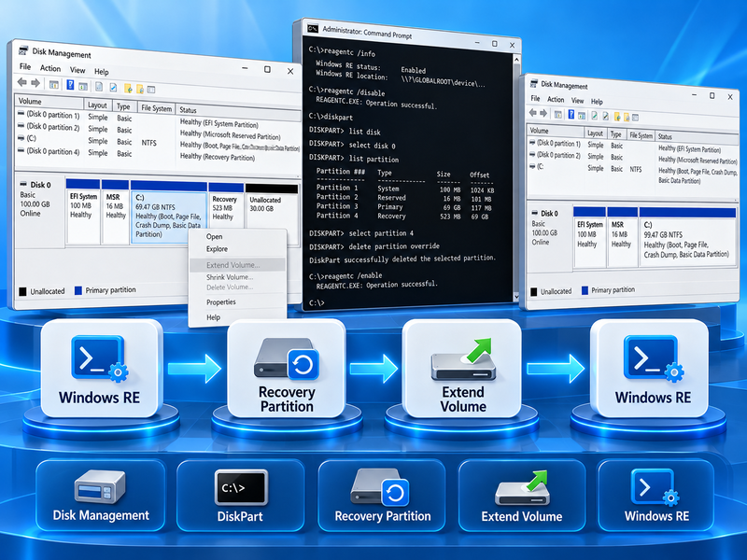Click the back arrow in left Disk Management toolbar
Viewport: 747px width, 560px height.
tap(21, 82)
